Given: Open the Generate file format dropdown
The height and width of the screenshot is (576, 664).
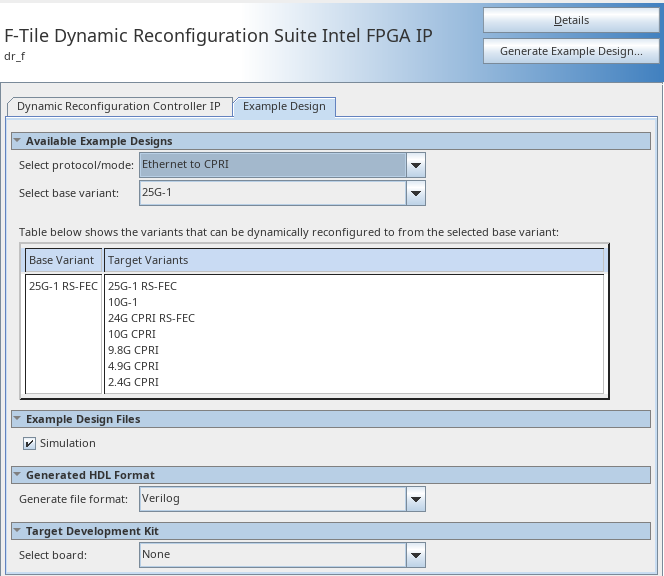Looking at the screenshot, I should coord(417,498).
